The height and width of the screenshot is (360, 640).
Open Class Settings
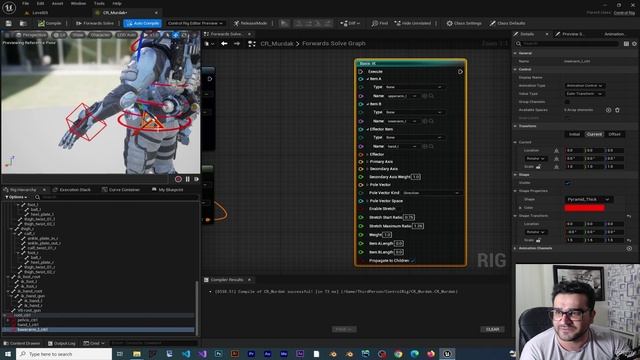[x=464, y=23]
